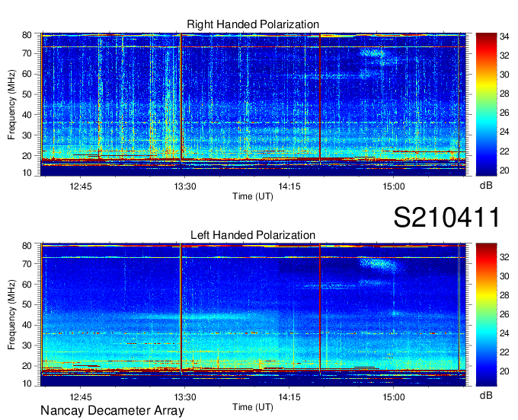
Task: Click the 40 frequency tick of the Left Handed plot
Action: [x=27, y=326]
